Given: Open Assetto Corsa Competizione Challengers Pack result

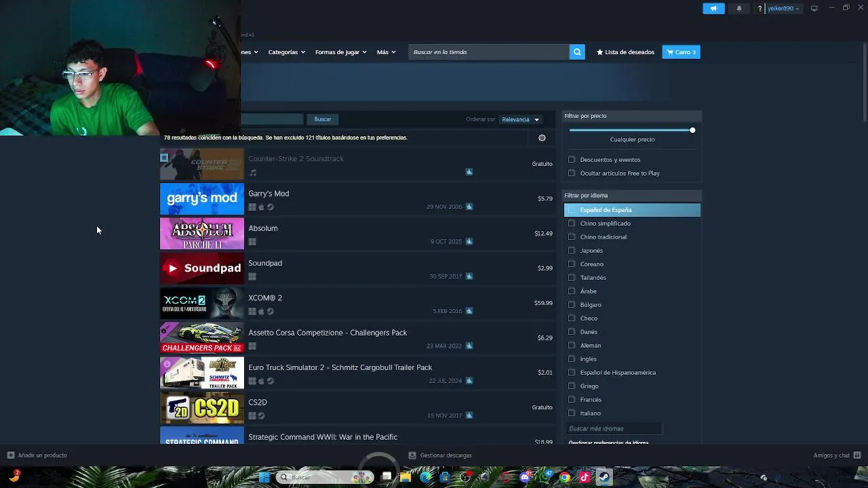Looking at the screenshot, I should (357, 338).
